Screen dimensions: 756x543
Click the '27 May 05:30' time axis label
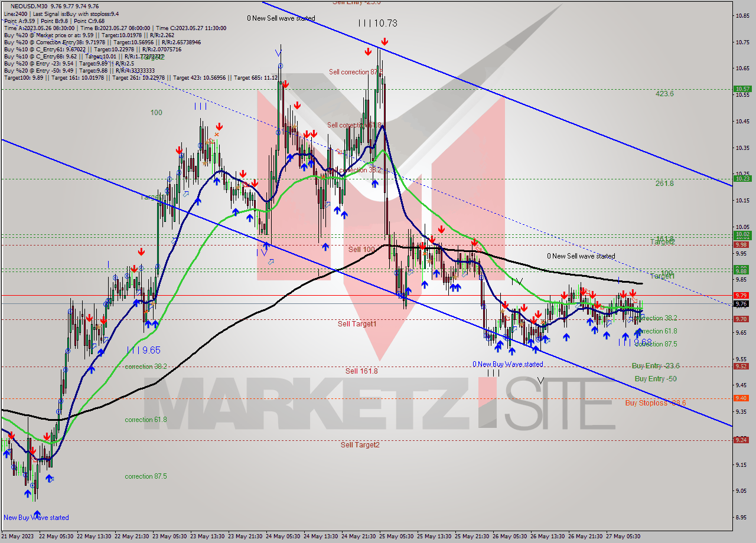click(x=624, y=536)
